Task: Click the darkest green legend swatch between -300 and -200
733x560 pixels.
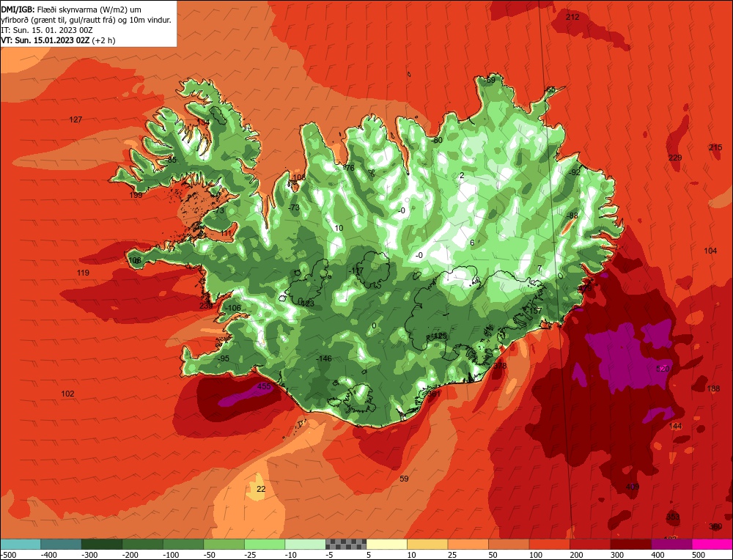Action: point(102,544)
